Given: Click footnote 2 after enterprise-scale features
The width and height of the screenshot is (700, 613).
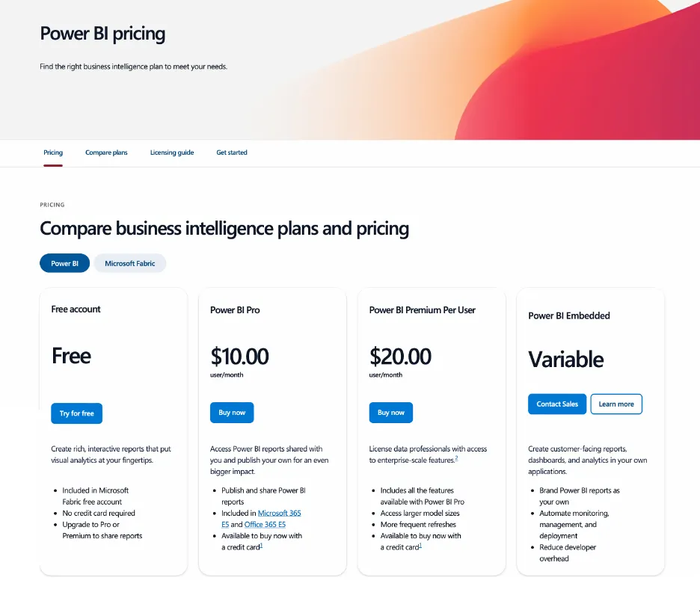Looking at the screenshot, I should pos(456,458).
